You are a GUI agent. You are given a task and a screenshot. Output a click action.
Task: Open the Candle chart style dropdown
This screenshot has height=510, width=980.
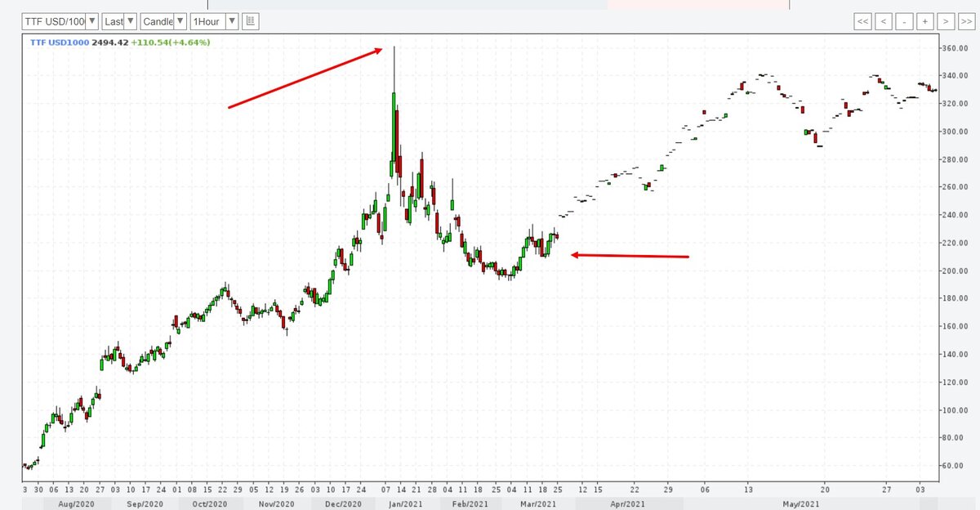pos(163,20)
